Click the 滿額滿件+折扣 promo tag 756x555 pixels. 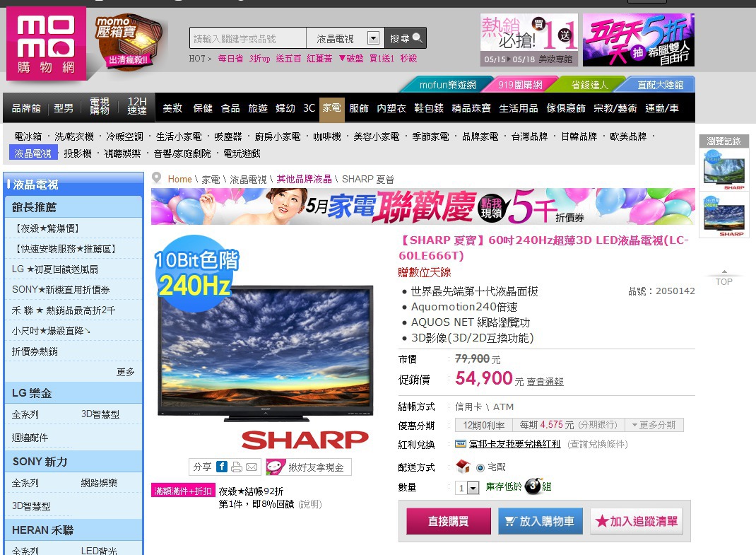point(183,491)
